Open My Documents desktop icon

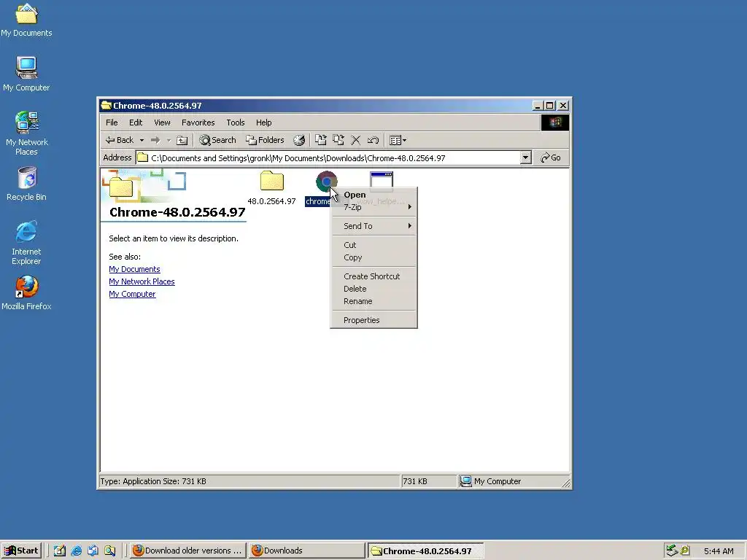pyautogui.click(x=26, y=20)
